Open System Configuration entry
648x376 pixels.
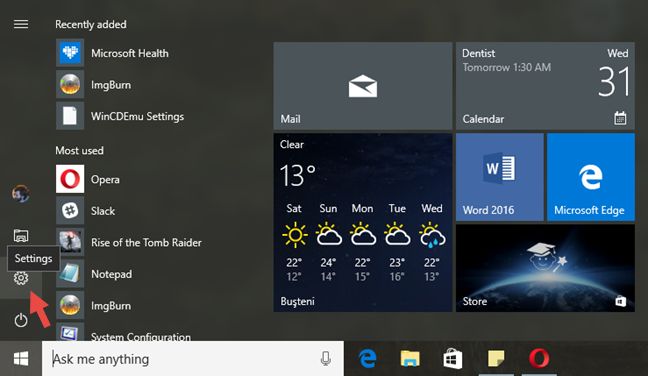tap(123, 333)
